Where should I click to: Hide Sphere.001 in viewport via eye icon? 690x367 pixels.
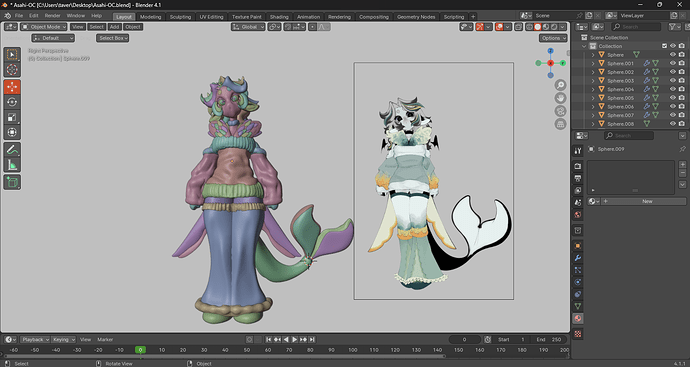coord(672,63)
